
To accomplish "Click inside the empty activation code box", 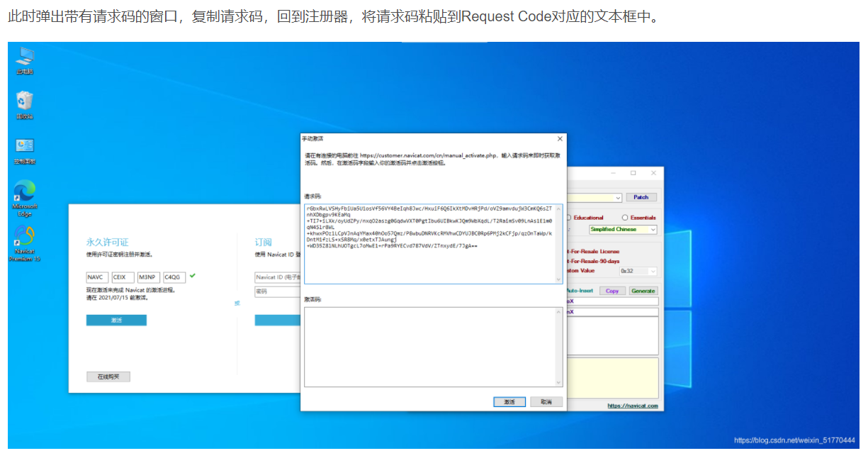I will (x=433, y=347).
